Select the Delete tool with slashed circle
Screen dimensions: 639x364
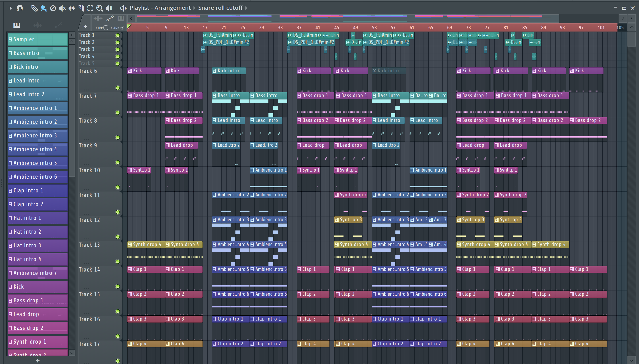click(53, 8)
